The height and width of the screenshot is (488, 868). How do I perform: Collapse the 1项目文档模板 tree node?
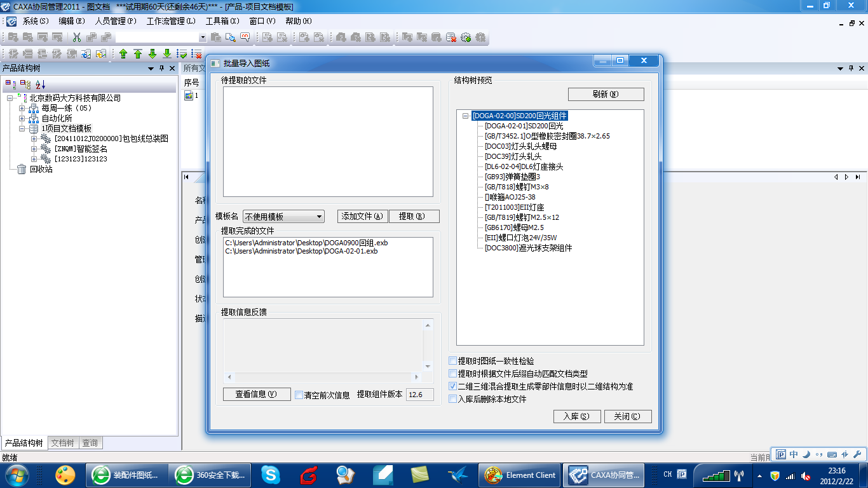[x=22, y=128]
